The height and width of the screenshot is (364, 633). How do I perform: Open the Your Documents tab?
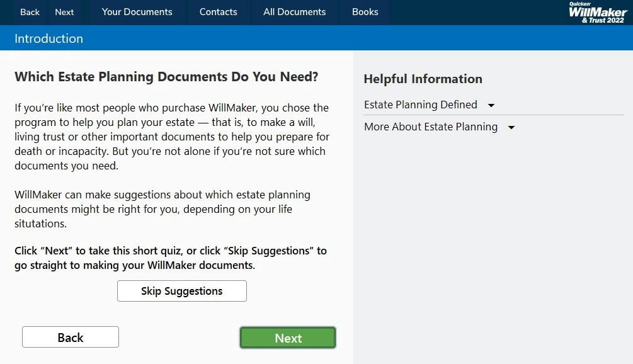pos(137,12)
